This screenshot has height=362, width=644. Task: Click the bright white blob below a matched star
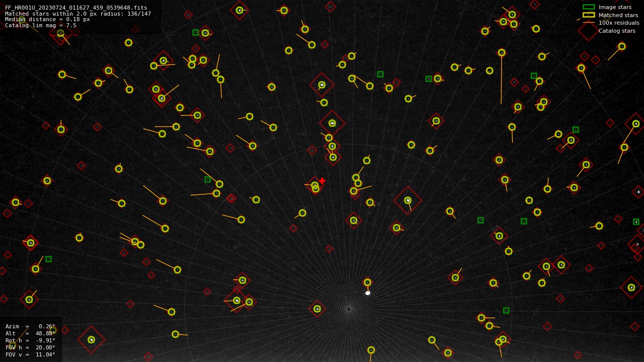(368, 293)
